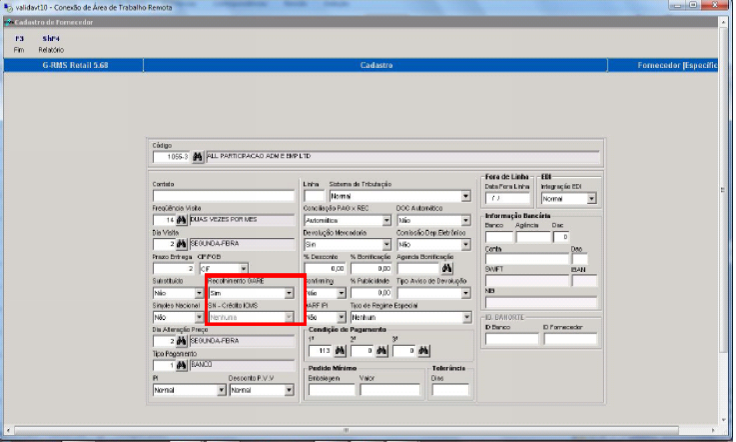Open DOC Automático dropdown
This screenshot has height=442, width=736.
pyautogui.click(x=465, y=220)
